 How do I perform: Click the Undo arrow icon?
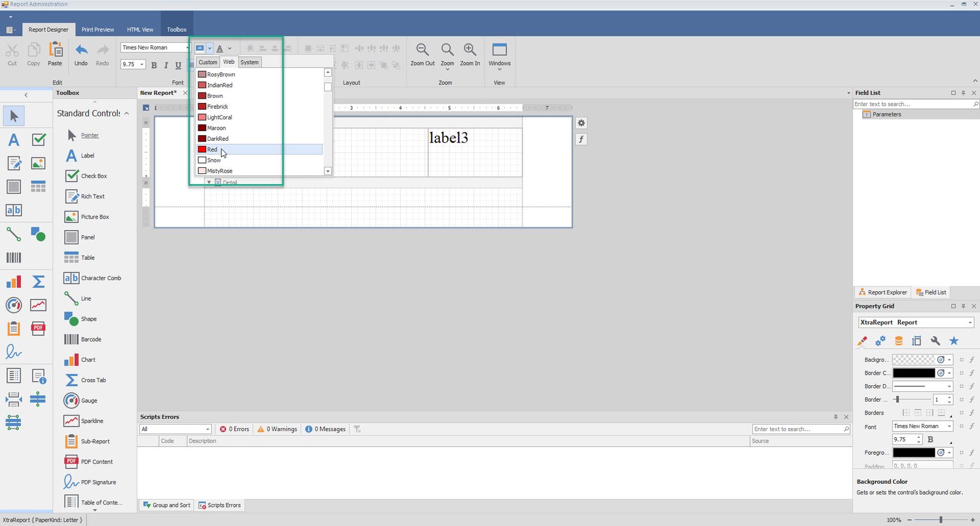[x=81, y=50]
